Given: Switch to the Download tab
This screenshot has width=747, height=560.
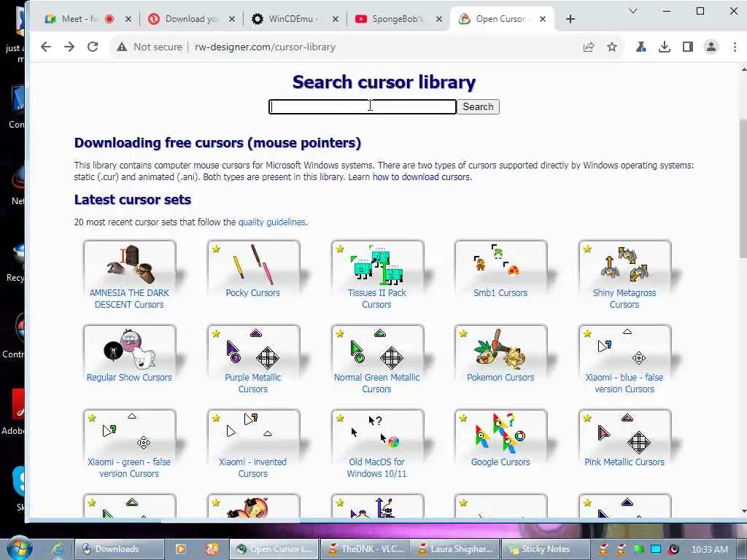Looking at the screenshot, I should tap(192, 19).
